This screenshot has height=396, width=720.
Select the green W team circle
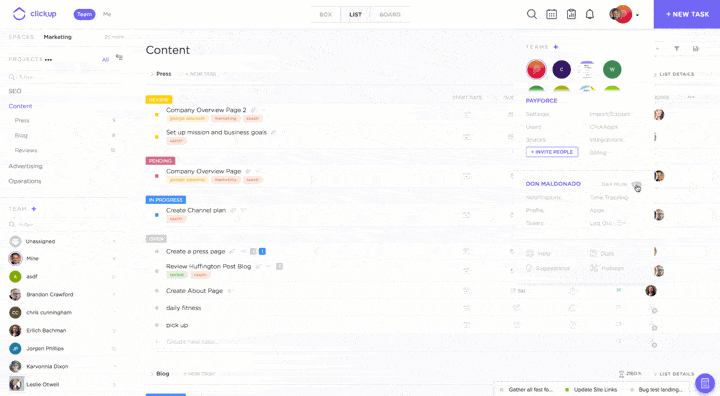click(612, 69)
